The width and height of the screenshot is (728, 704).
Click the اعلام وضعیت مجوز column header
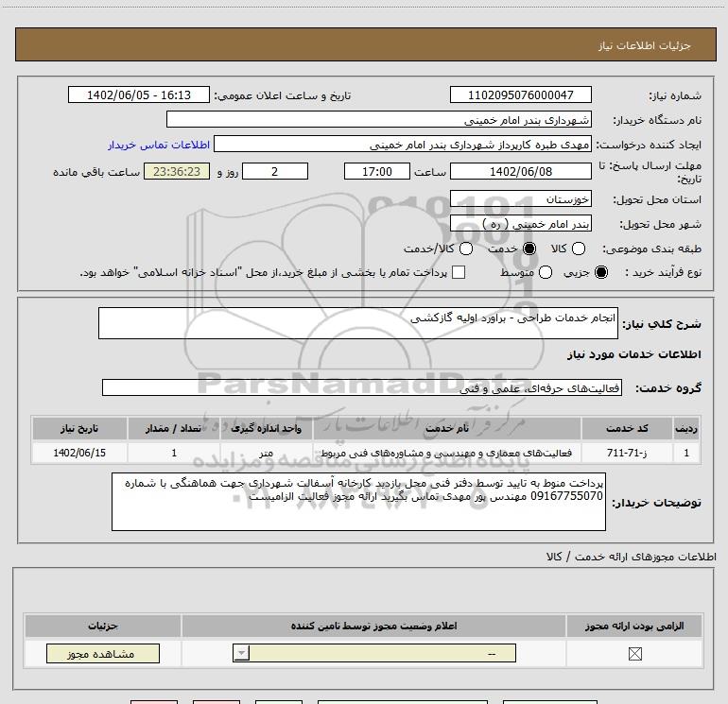pyautogui.click(x=373, y=626)
